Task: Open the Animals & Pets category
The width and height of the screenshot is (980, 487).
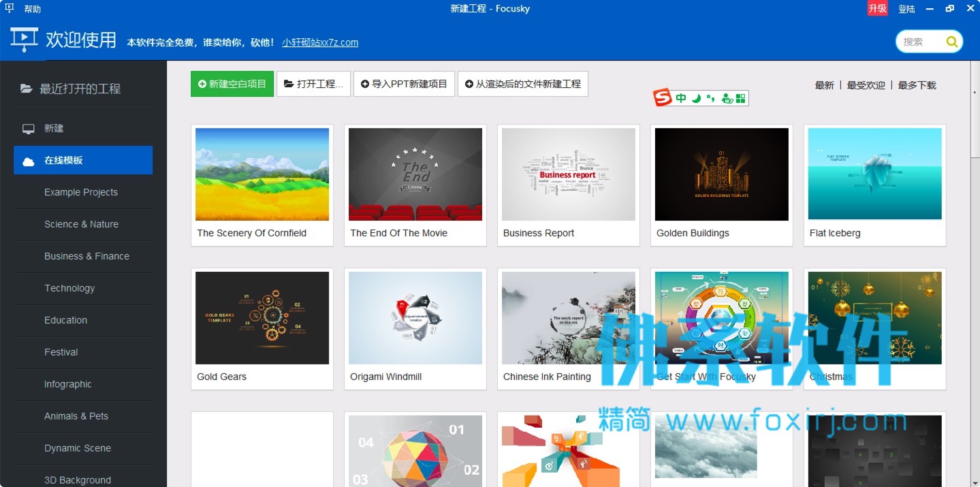Action: coord(76,416)
